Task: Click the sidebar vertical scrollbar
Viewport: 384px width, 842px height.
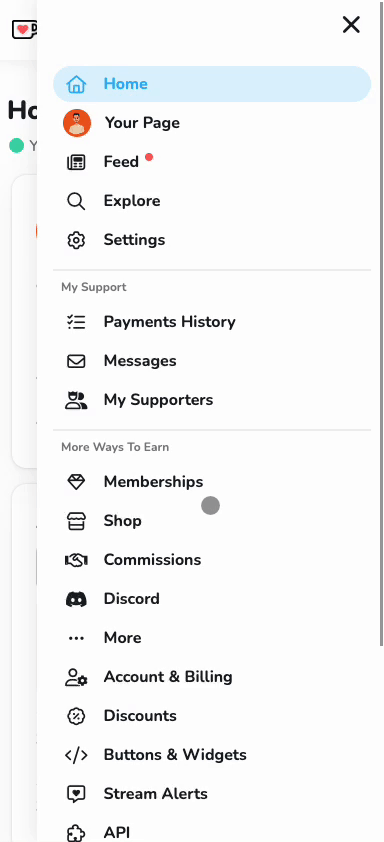Action: pyautogui.click(x=381, y=323)
